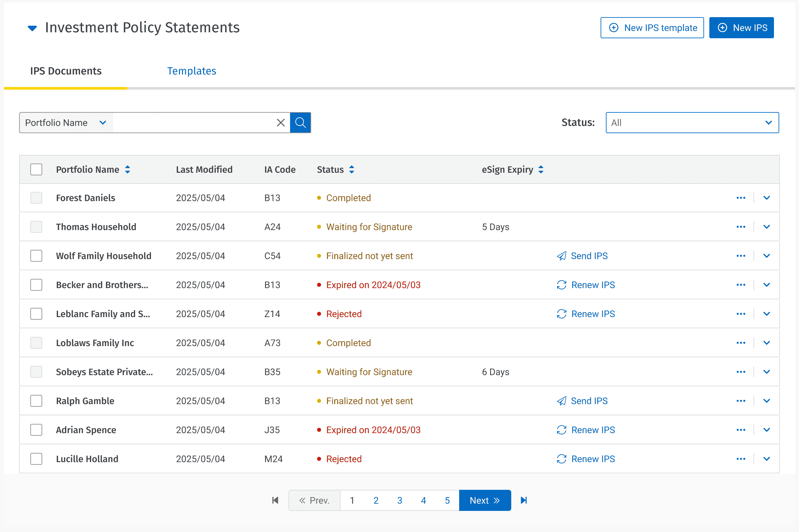
Task: Open the three-dot menu for Thomas Household
Action: (x=741, y=227)
